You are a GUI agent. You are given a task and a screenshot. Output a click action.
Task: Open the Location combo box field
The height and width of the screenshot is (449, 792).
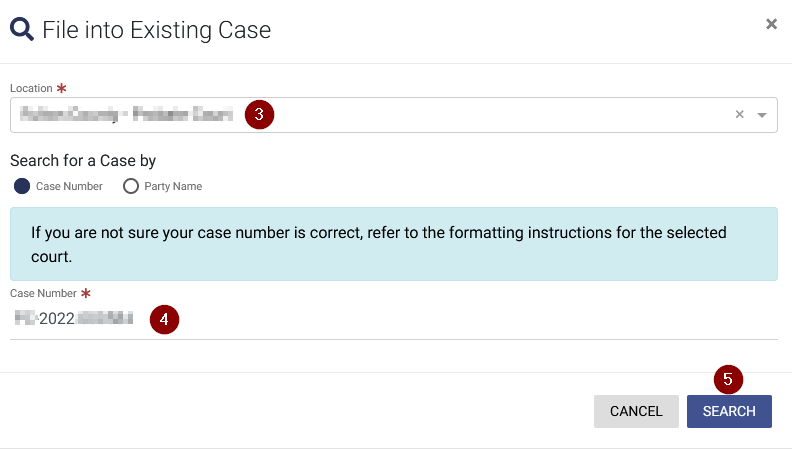tap(393, 115)
